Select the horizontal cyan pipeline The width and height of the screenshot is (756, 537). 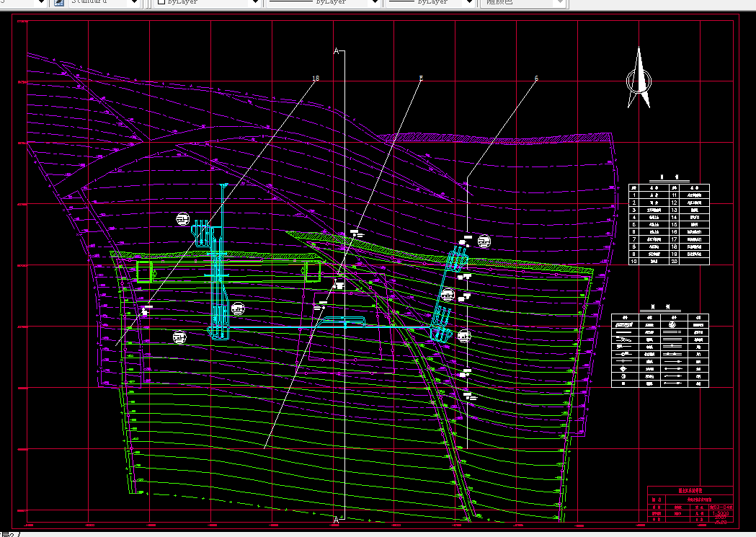pyautogui.click(x=328, y=327)
